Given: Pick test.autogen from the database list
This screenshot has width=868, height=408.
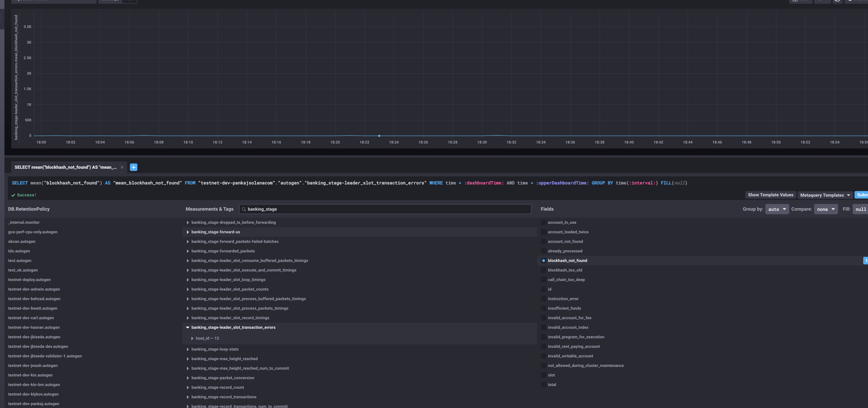Looking at the screenshot, I should pos(20,260).
